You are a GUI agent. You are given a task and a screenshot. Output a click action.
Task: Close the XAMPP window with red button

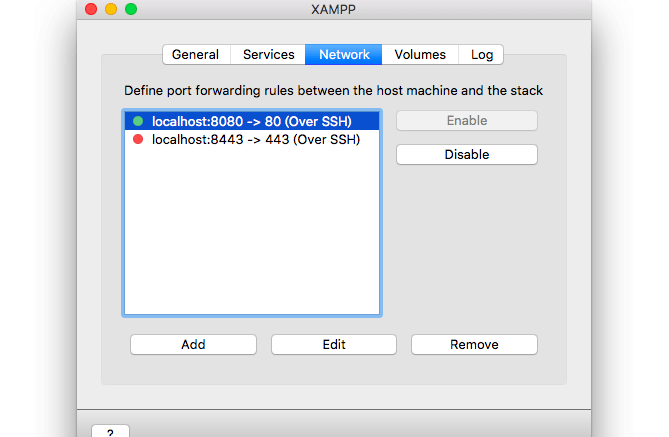click(x=91, y=9)
